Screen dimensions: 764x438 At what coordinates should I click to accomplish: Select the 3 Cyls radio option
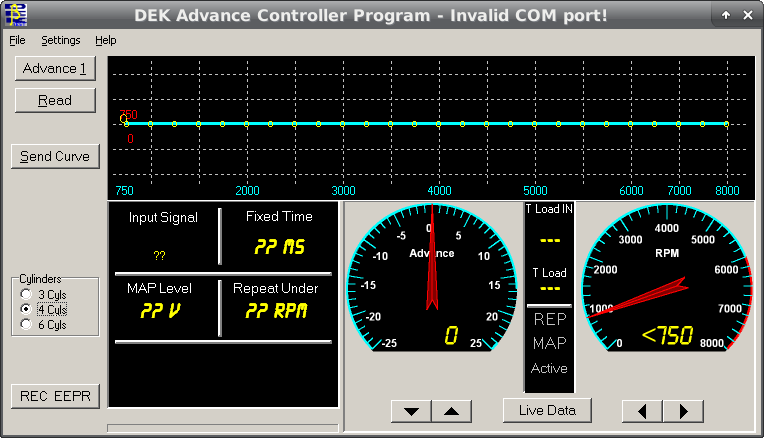26,295
